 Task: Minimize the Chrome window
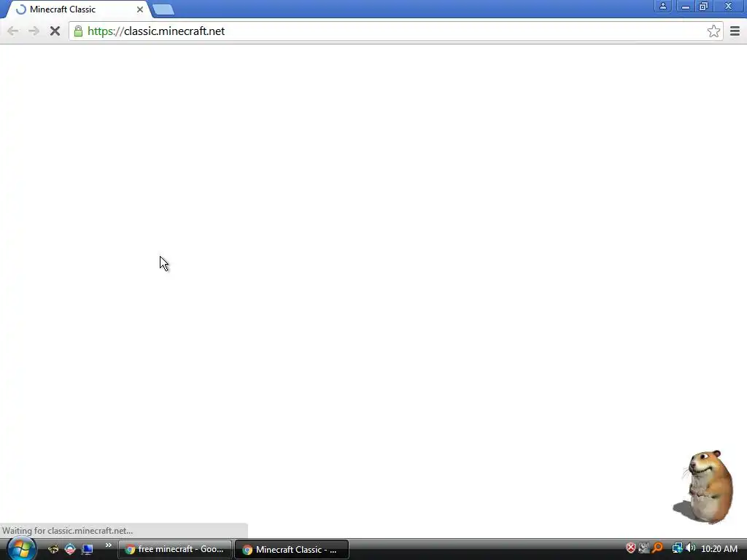[x=686, y=6]
